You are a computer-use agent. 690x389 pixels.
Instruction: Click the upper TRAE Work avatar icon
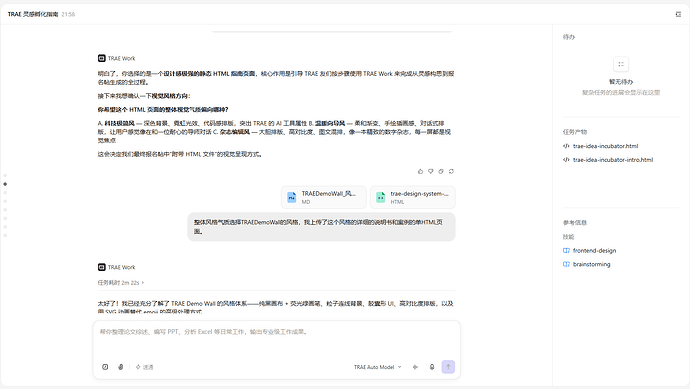pyautogui.click(x=102, y=58)
